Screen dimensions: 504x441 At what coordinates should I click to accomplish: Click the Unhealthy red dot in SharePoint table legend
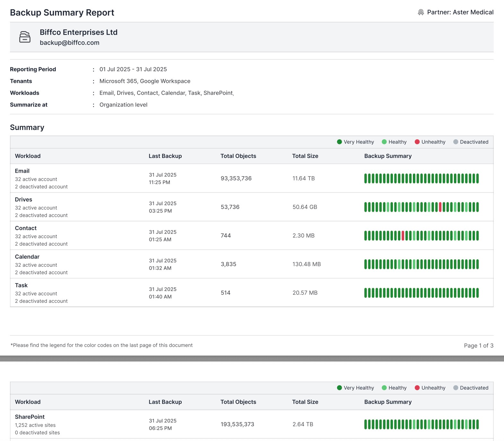(417, 388)
